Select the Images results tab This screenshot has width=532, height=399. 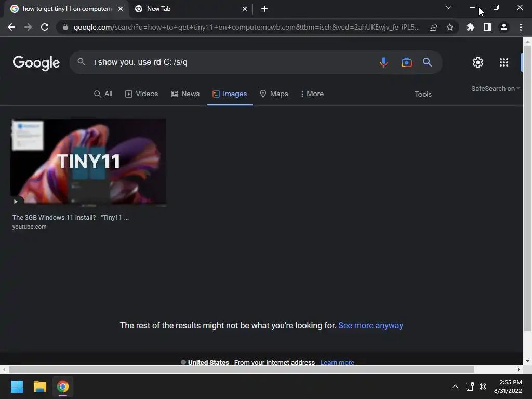tap(230, 94)
